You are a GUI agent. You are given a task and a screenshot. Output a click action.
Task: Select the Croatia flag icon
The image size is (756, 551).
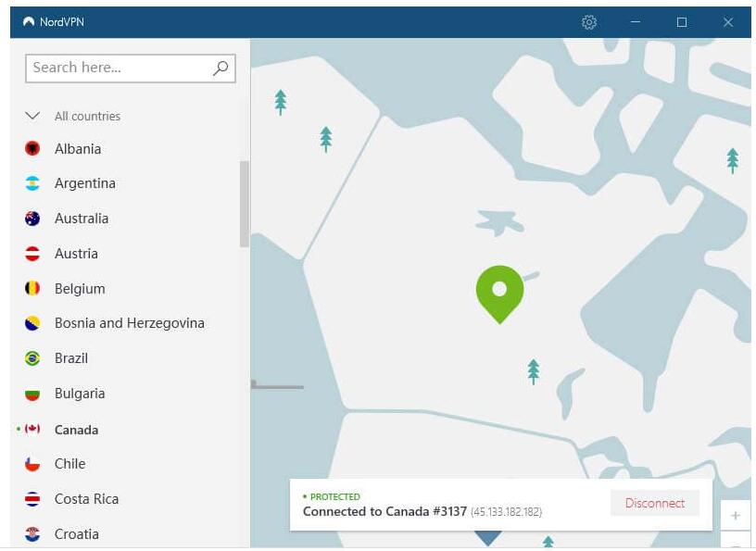(32, 534)
